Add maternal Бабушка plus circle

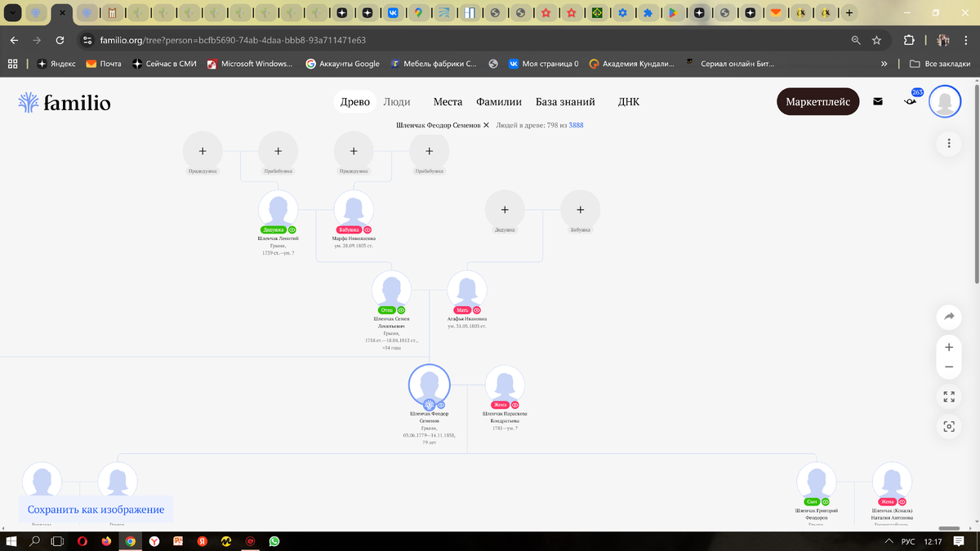[x=581, y=210]
